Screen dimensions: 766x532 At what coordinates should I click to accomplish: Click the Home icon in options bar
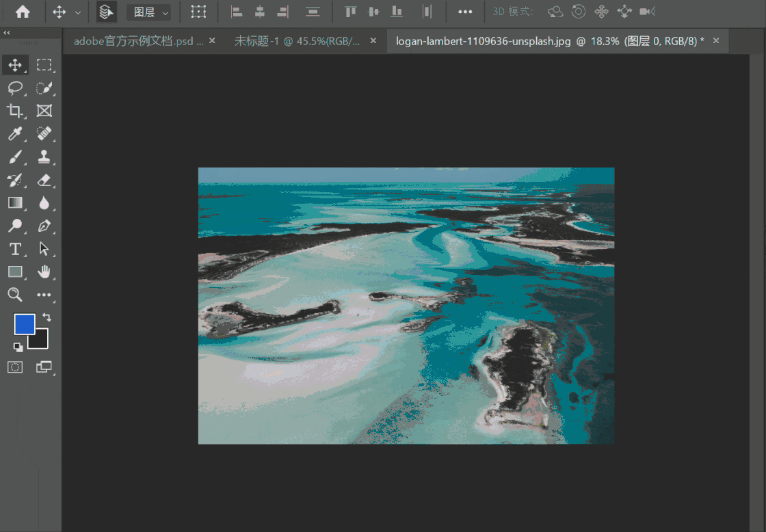23,12
